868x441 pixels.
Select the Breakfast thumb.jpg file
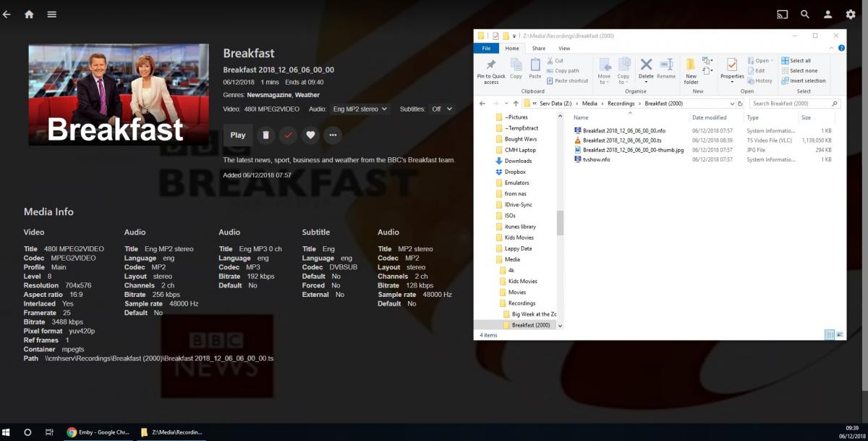pos(629,150)
